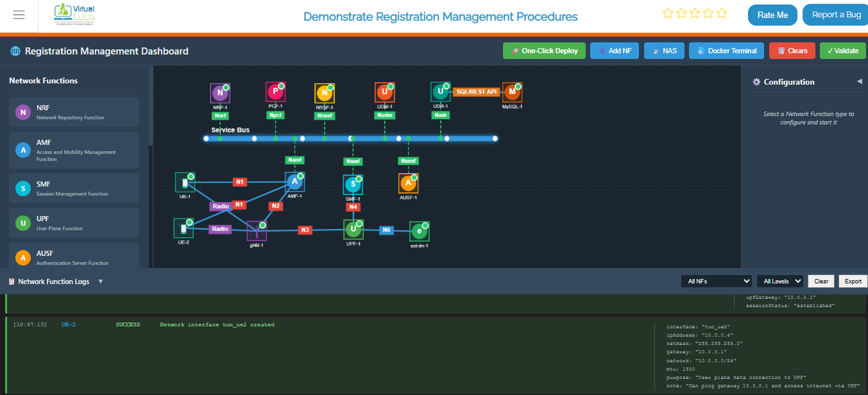Open the hamburger menu
Screen dimensions: 868x395
coord(19,15)
